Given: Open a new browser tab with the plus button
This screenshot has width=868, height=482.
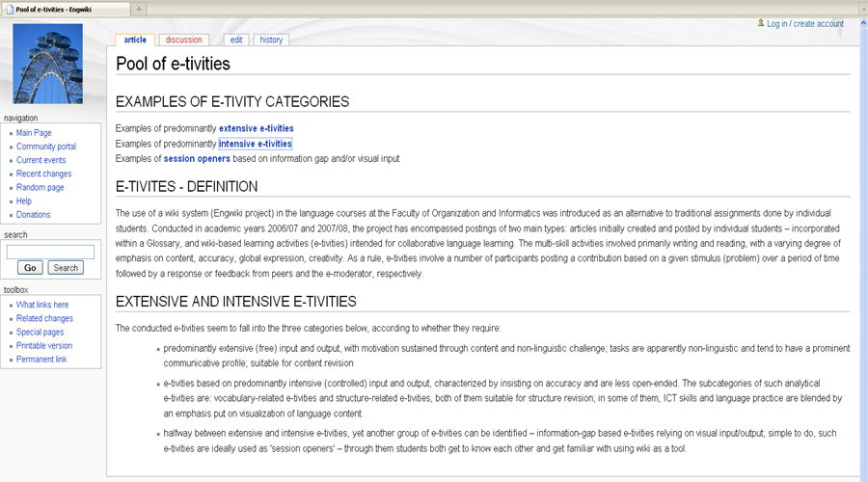Looking at the screenshot, I should [139, 9].
